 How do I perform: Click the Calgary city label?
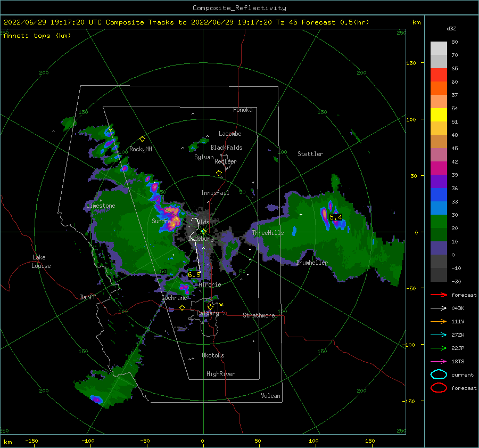[208, 313]
